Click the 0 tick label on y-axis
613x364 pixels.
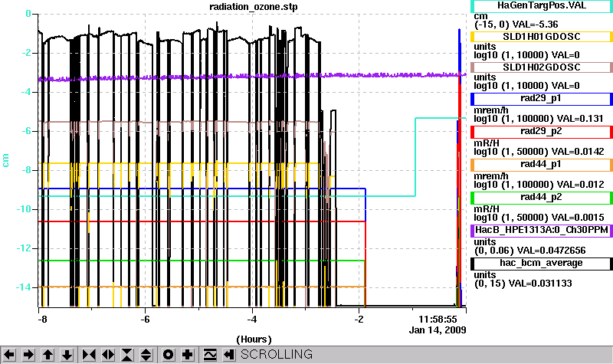pos(28,14)
